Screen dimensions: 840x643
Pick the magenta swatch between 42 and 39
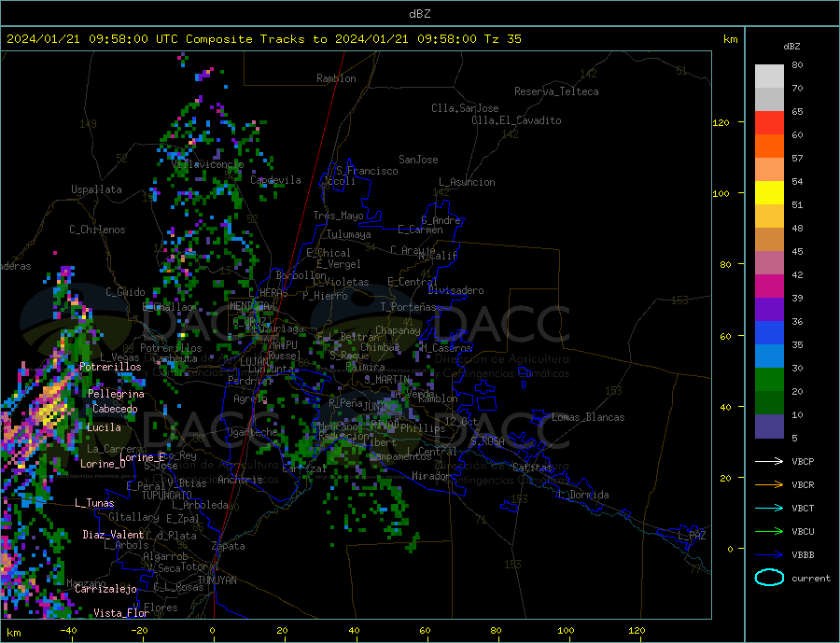tap(769, 287)
